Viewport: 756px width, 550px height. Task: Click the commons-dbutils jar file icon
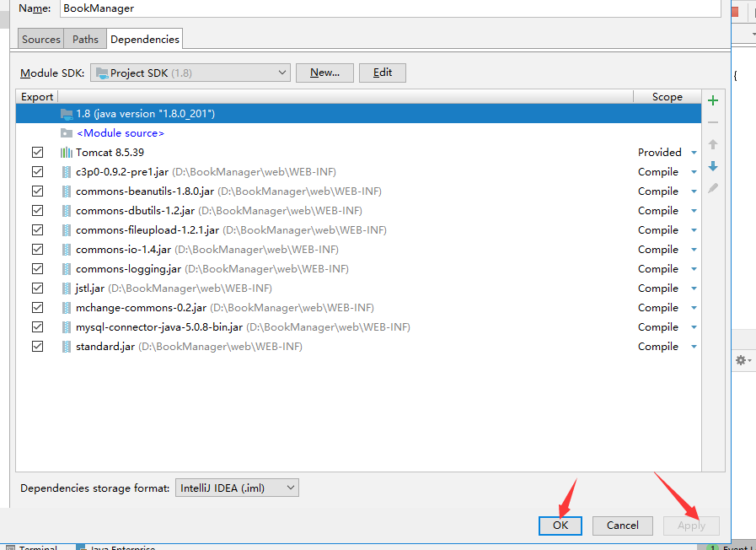[67, 211]
